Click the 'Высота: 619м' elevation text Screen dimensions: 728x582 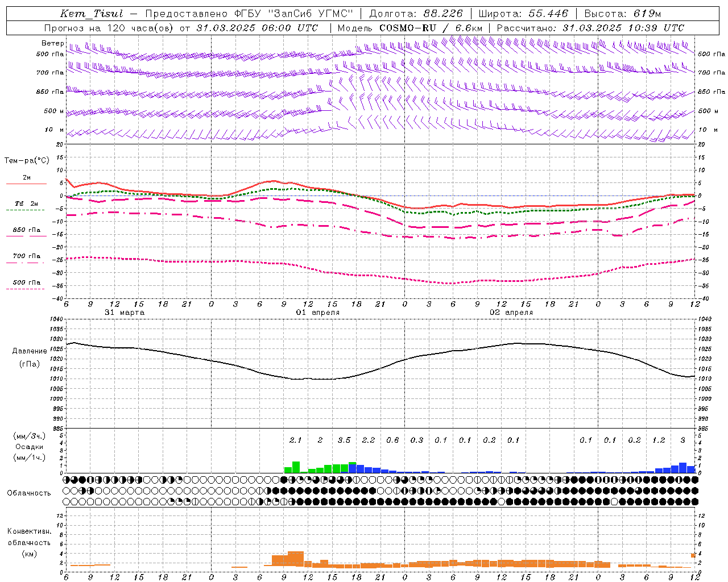pyautogui.click(x=623, y=14)
